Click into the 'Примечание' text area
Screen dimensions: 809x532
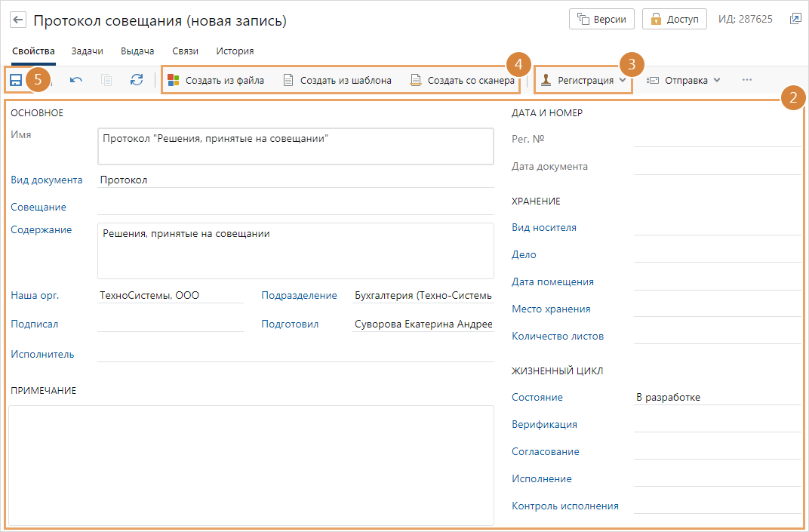pos(251,464)
